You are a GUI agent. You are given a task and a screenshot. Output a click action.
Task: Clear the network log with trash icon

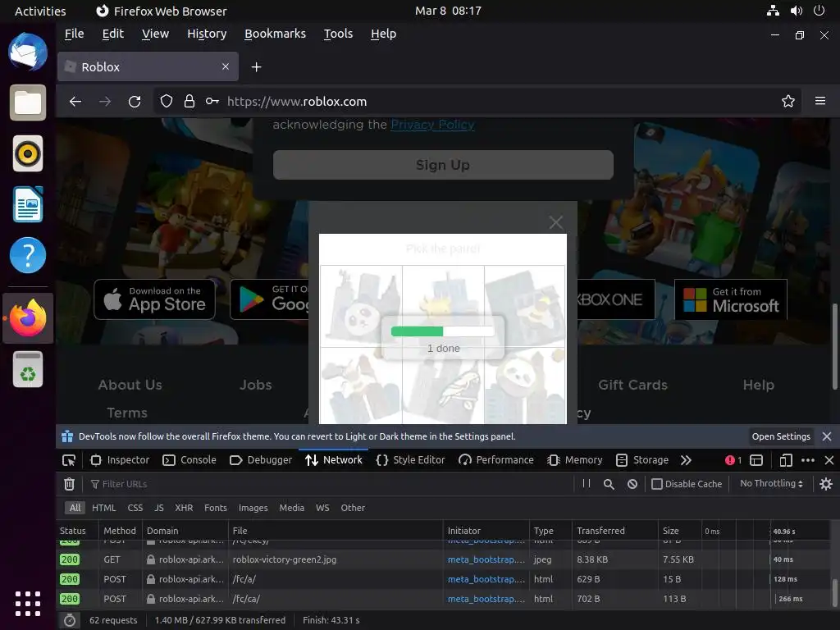69,484
